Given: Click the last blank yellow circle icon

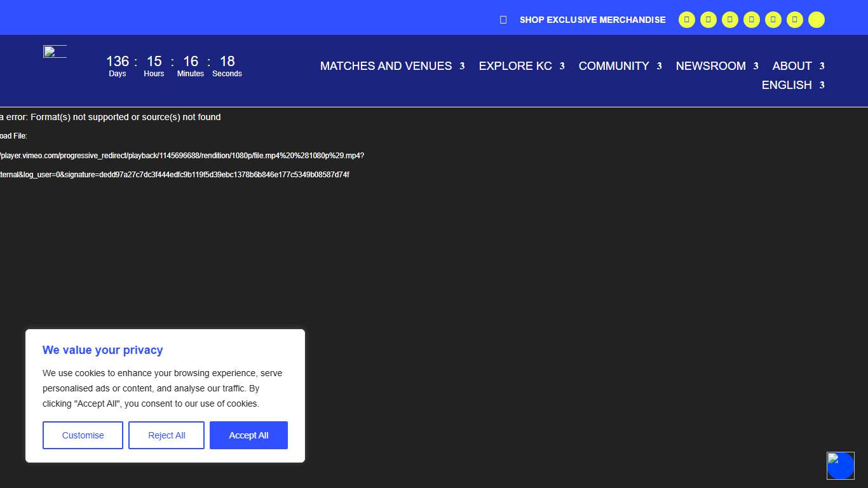Looking at the screenshot, I should 816,20.
